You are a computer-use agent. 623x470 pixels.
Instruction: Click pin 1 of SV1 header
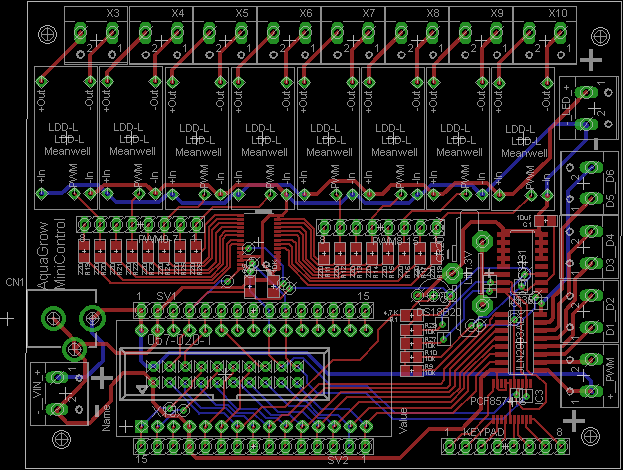[141, 310]
